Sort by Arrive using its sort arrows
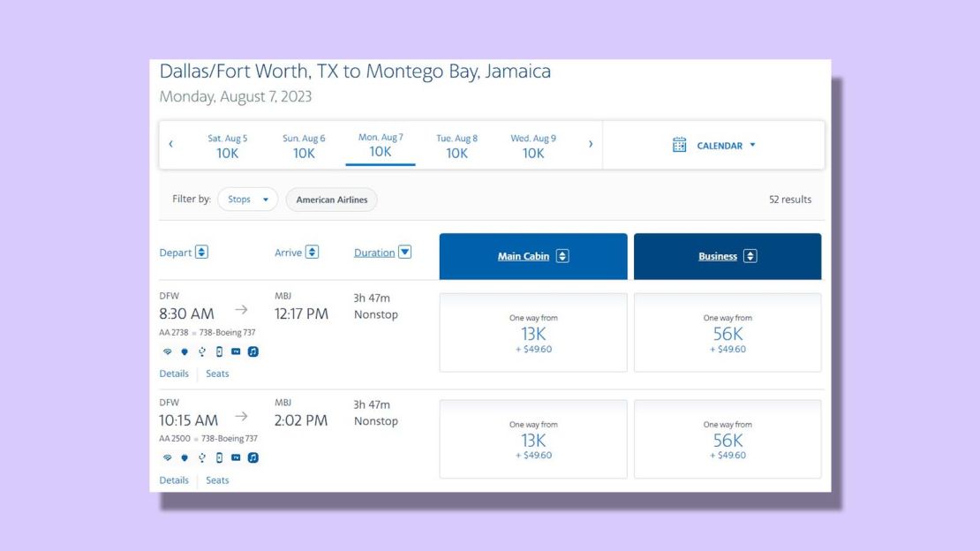The image size is (980, 551). coord(312,252)
